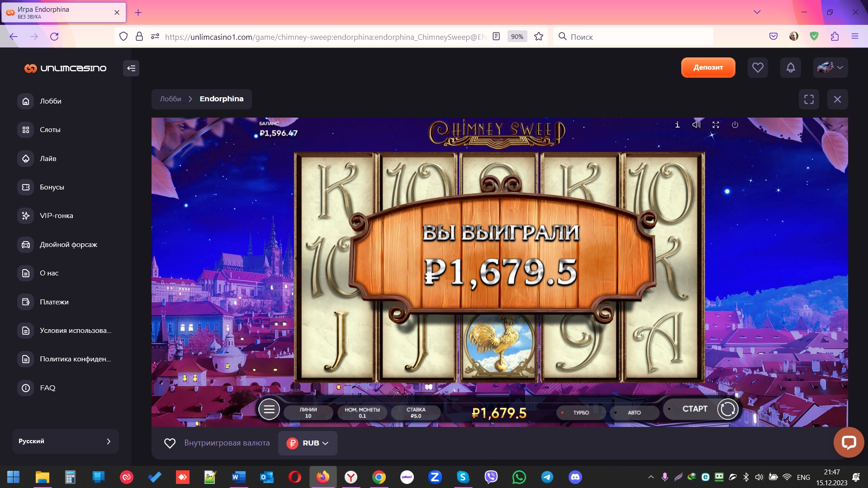Close the Игра Endorphina tab

click(x=117, y=13)
